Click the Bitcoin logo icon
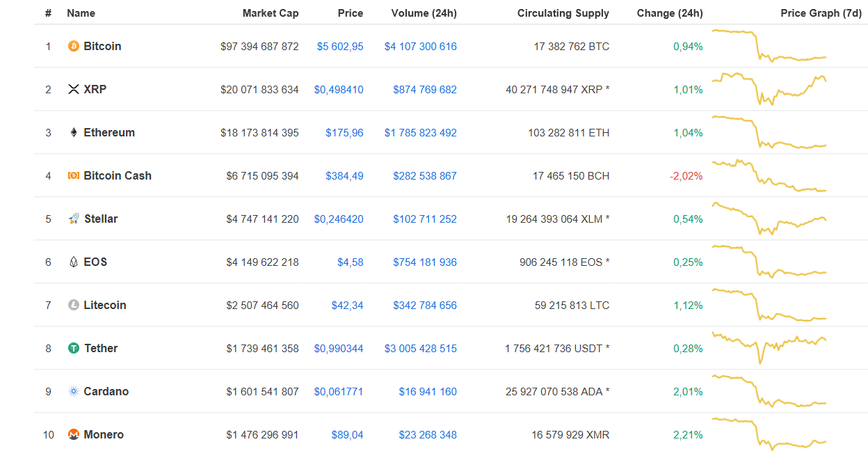This screenshot has height=451, width=868. click(x=73, y=46)
